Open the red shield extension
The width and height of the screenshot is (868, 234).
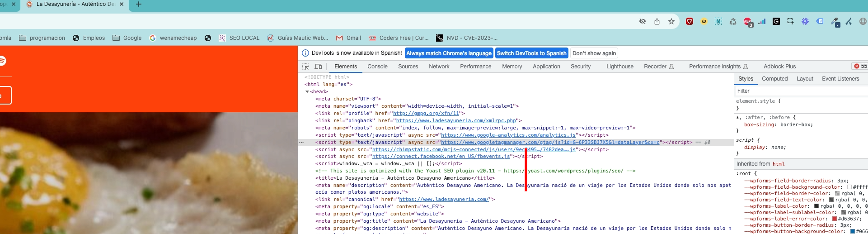[x=690, y=21]
